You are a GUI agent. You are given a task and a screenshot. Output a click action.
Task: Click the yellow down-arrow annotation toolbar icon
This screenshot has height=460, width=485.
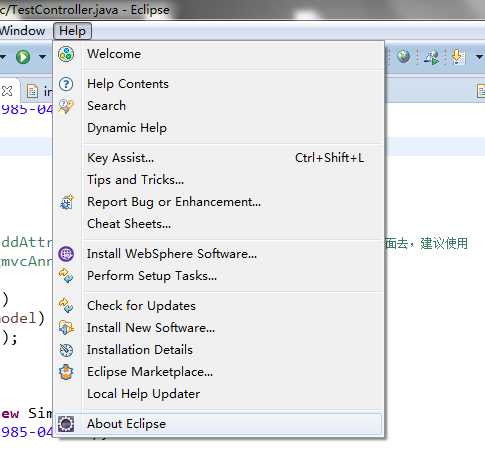(458, 57)
